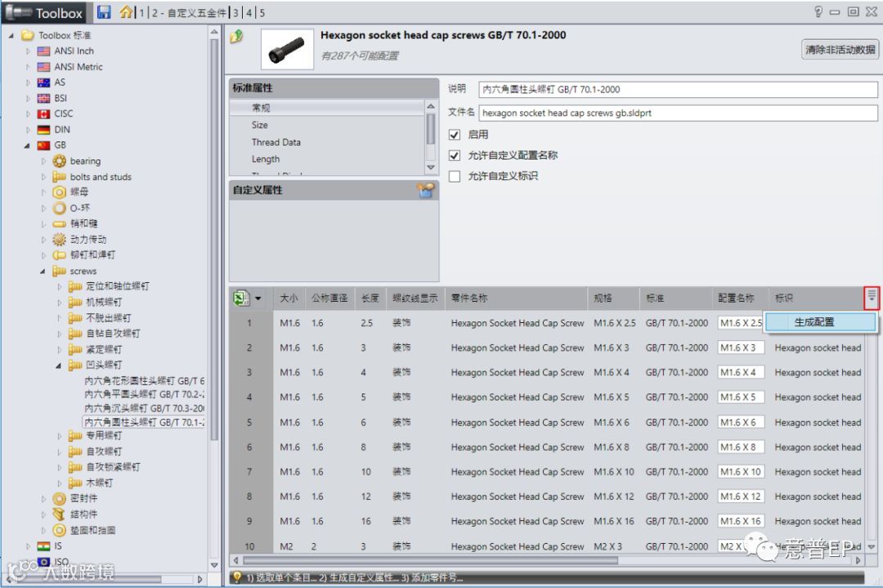
Task: Click the Toolbox 标准 folder icon
Action: [x=28, y=35]
